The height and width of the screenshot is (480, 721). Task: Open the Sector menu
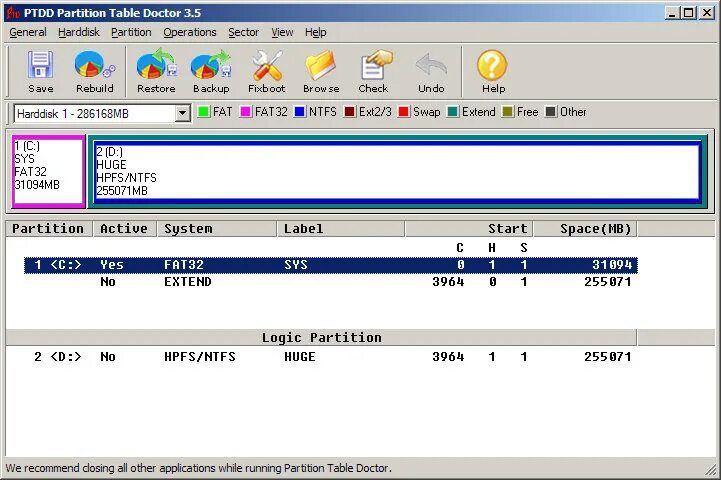coord(243,32)
